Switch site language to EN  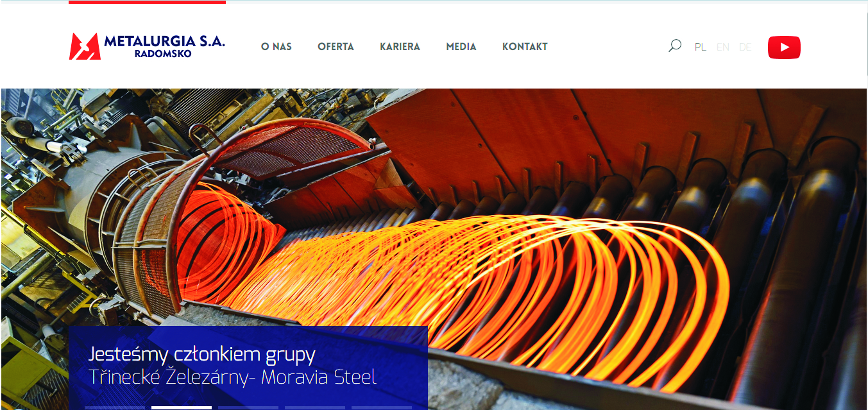pyautogui.click(x=723, y=47)
